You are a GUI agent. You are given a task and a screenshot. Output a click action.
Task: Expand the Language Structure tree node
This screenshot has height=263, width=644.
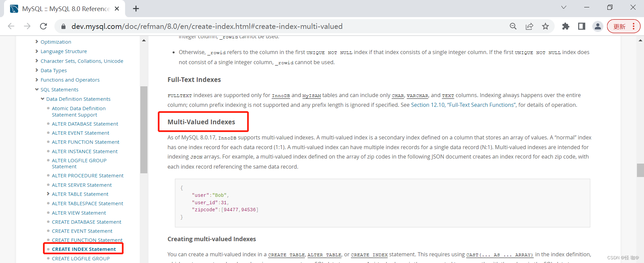pyautogui.click(x=37, y=51)
